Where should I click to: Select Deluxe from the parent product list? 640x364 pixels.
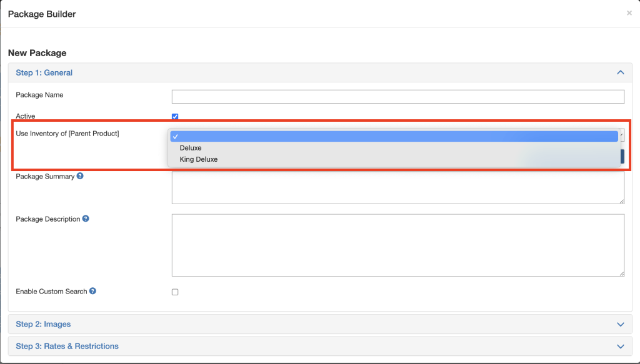coord(191,148)
